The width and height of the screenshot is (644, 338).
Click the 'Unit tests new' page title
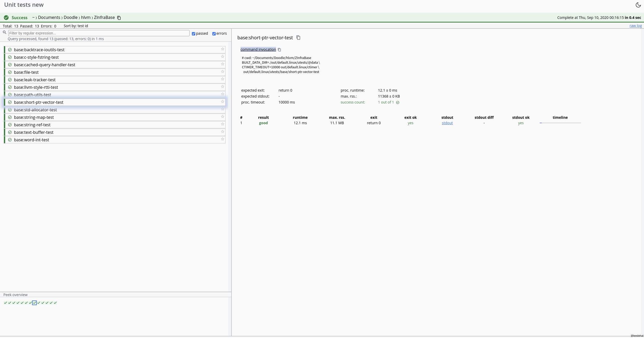[24, 5]
